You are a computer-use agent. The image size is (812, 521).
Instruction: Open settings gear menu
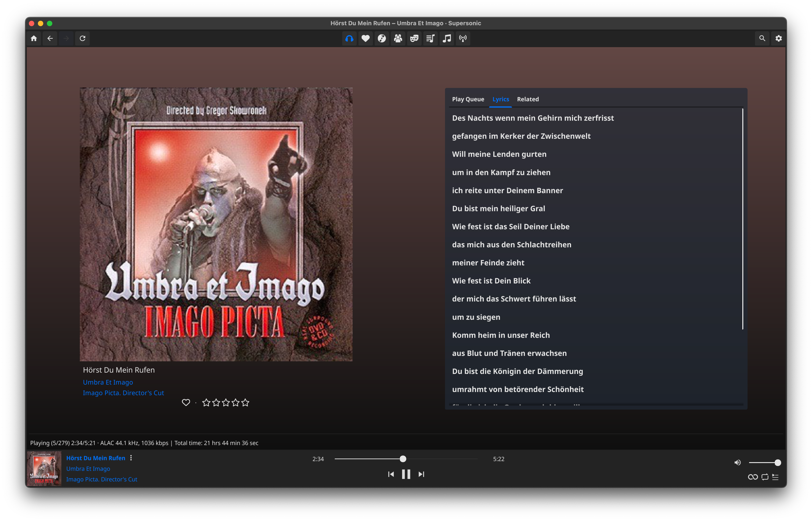coord(779,38)
